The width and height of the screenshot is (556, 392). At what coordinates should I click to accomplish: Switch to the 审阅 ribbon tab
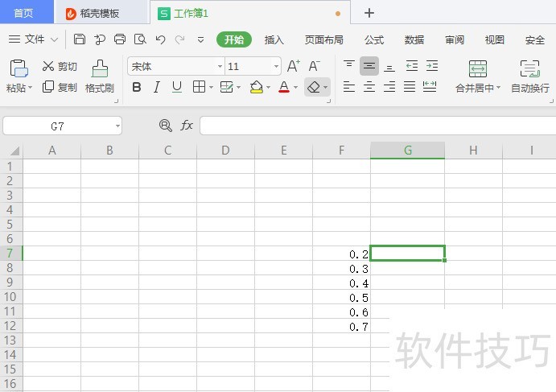[455, 39]
